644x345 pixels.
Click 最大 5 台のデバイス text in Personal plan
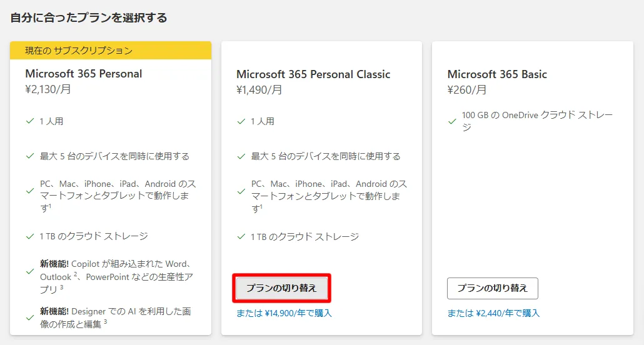(x=114, y=156)
